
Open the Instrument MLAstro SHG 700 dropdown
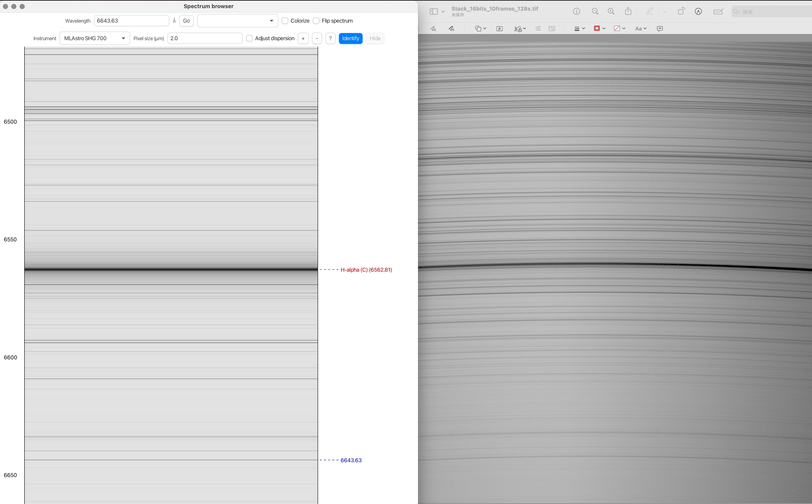[x=95, y=38]
